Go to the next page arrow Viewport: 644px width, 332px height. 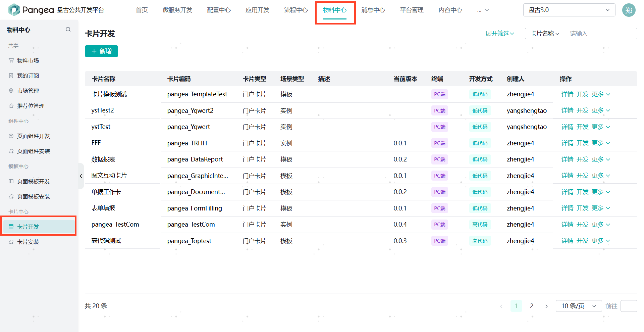coord(547,306)
